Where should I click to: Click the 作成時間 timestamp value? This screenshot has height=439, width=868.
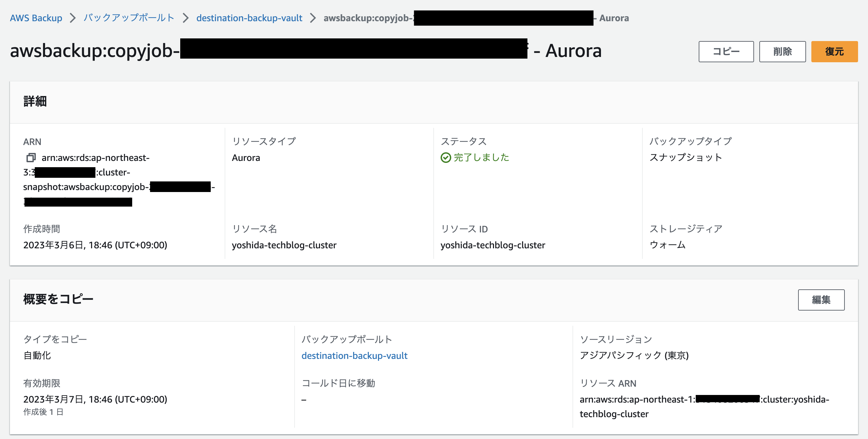click(x=95, y=245)
